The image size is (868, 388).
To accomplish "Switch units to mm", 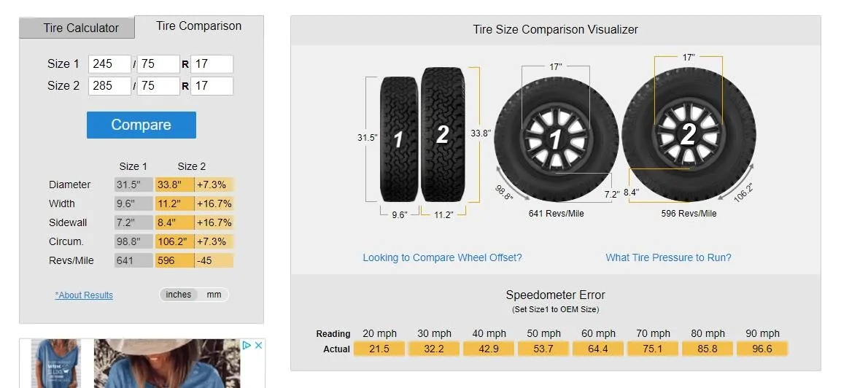I will [x=214, y=295].
